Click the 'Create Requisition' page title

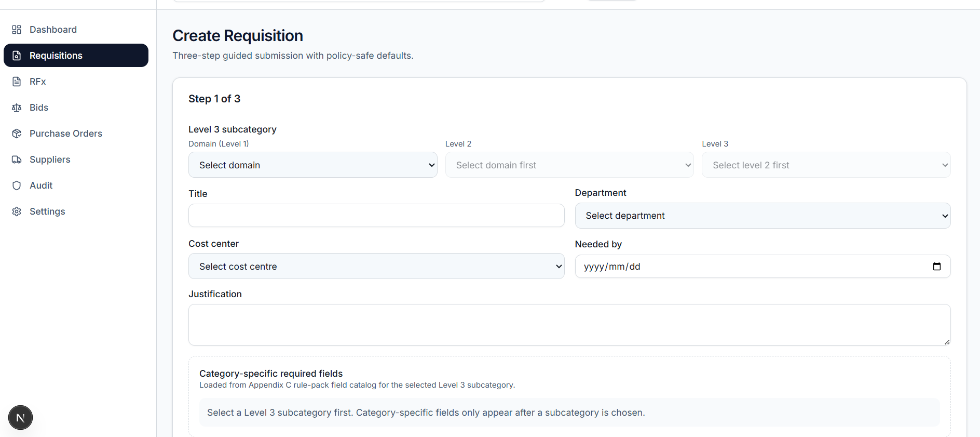coord(238,35)
